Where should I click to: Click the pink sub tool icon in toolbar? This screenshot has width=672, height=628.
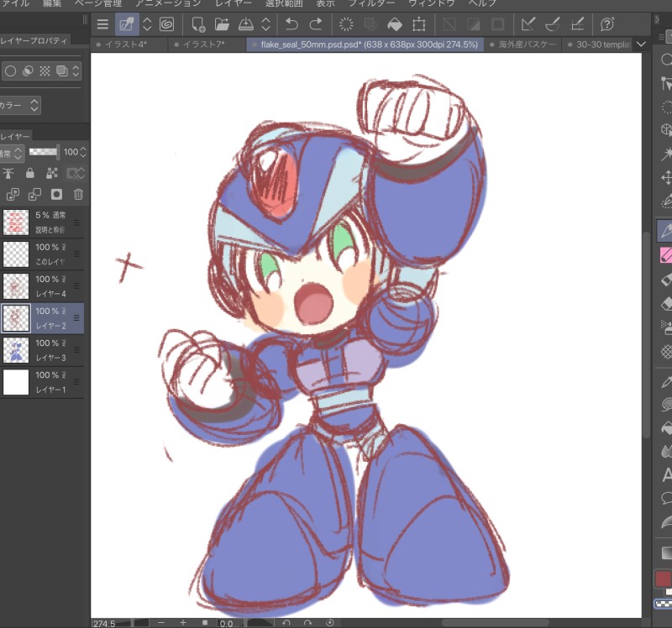pos(666,255)
